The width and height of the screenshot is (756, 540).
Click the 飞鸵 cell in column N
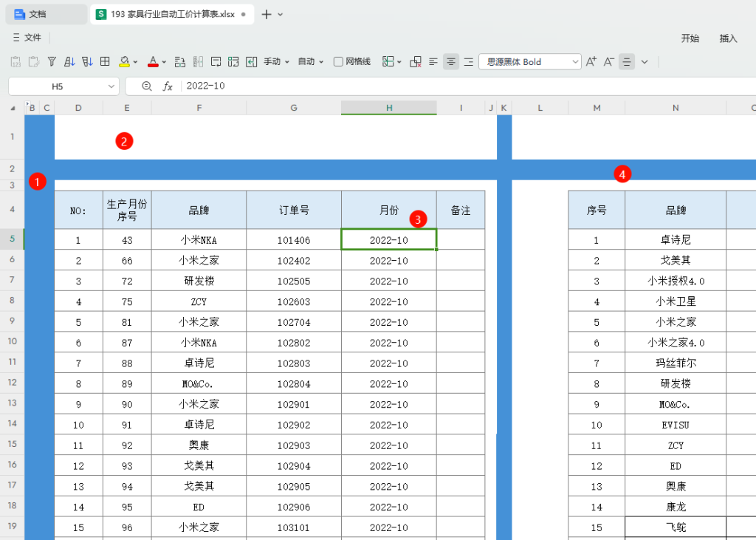coord(676,527)
